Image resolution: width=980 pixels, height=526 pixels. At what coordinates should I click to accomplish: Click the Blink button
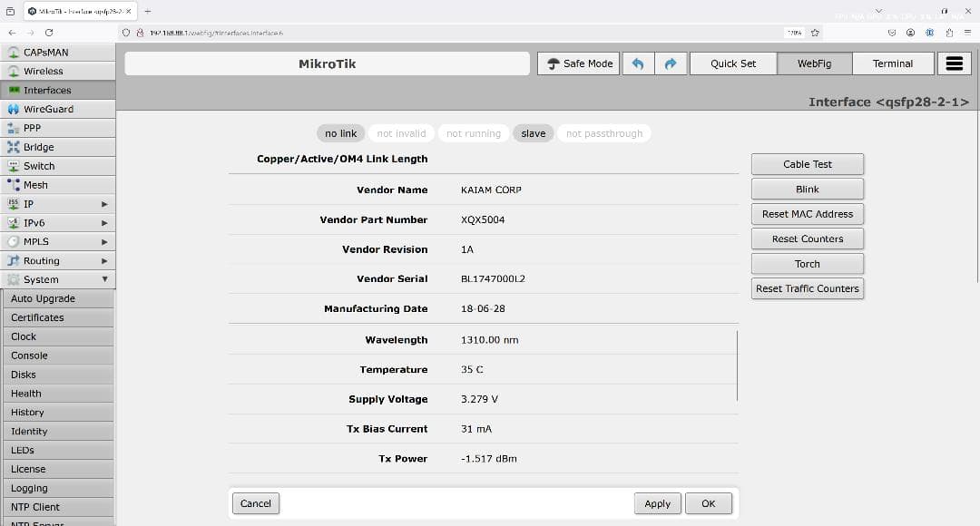pyautogui.click(x=808, y=190)
